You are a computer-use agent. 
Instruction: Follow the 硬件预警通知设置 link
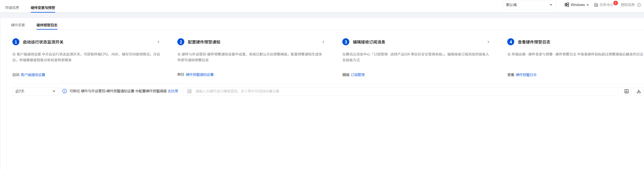pos(200,74)
